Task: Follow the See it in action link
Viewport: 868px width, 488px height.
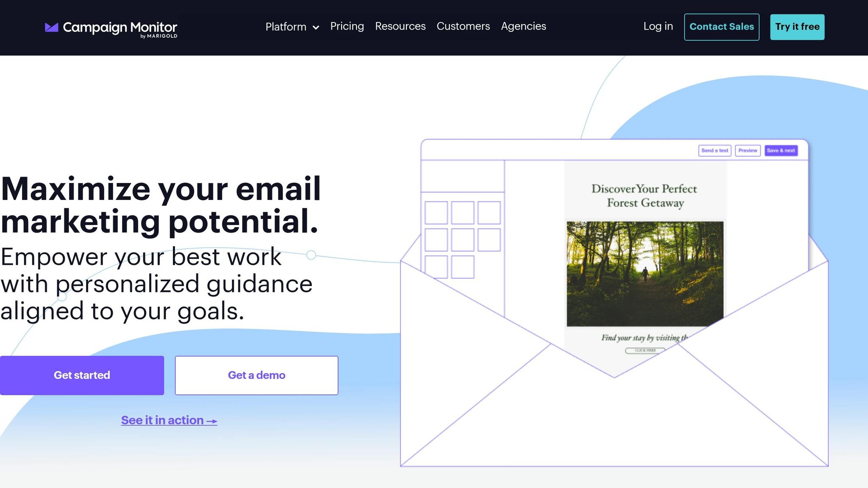Action: 169,420
